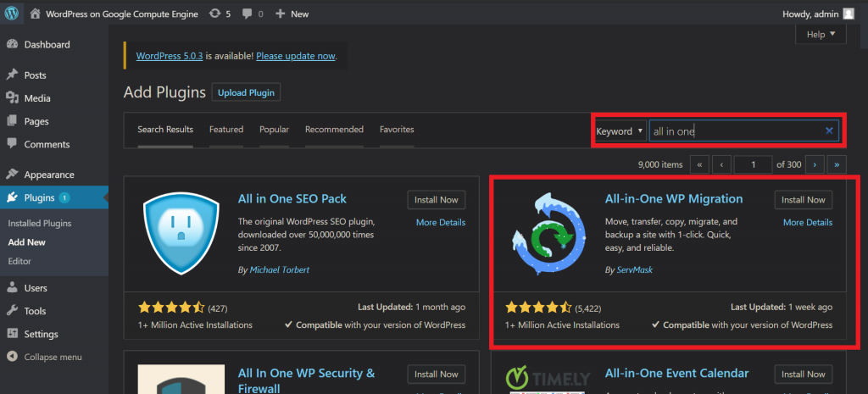The width and height of the screenshot is (868, 394).
Task: Go to previous results page
Action: (x=721, y=164)
